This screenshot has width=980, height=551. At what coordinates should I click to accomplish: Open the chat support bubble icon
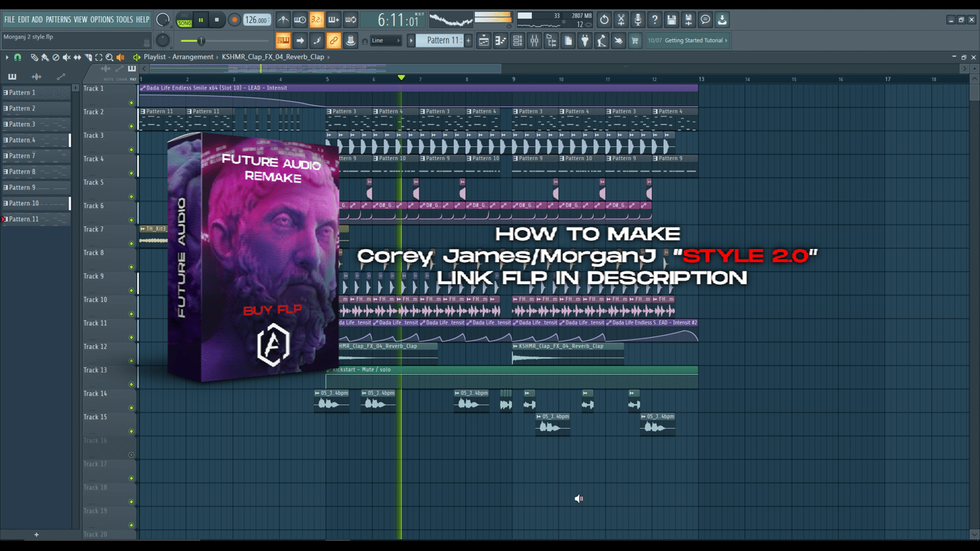706,20
